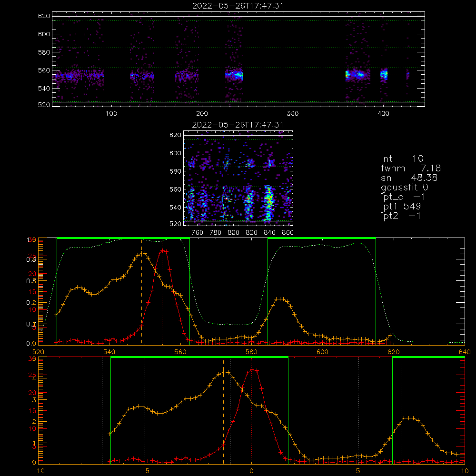Click x-axis label -5 of the bottom plot

145,471
